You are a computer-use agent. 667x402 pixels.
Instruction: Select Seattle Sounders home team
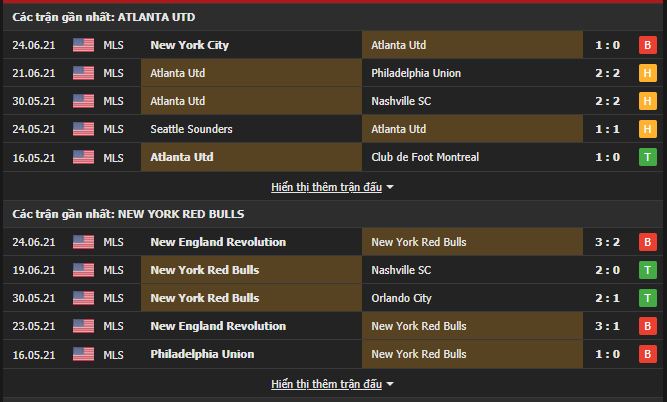point(191,129)
